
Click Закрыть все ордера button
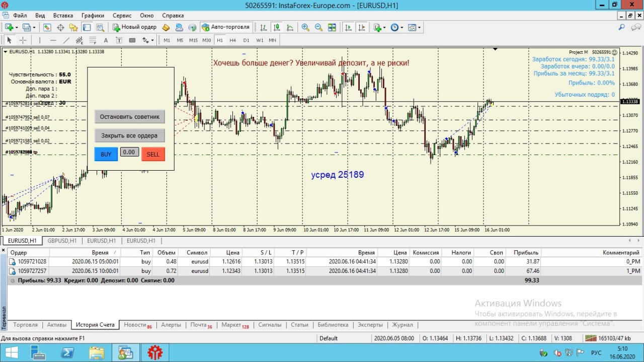point(130,135)
